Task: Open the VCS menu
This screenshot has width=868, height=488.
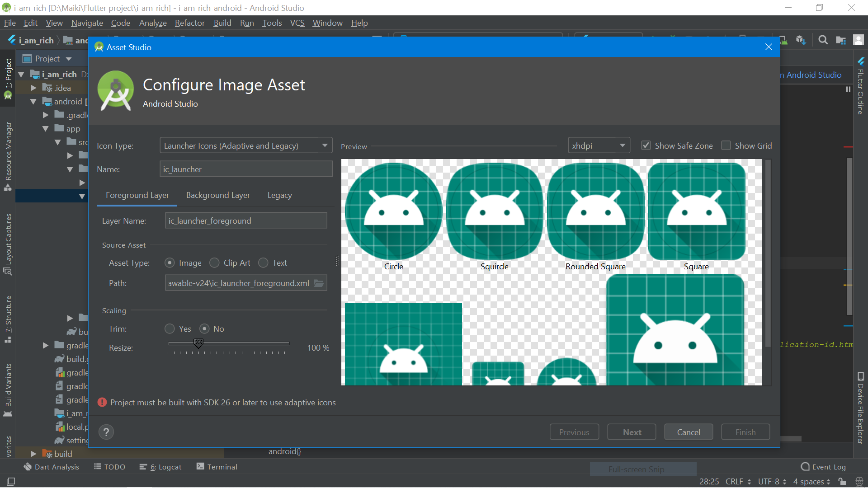Action: click(x=297, y=23)
